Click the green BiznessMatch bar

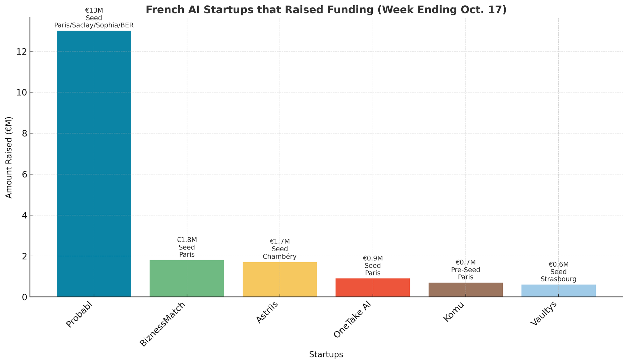tap(187, 278)
